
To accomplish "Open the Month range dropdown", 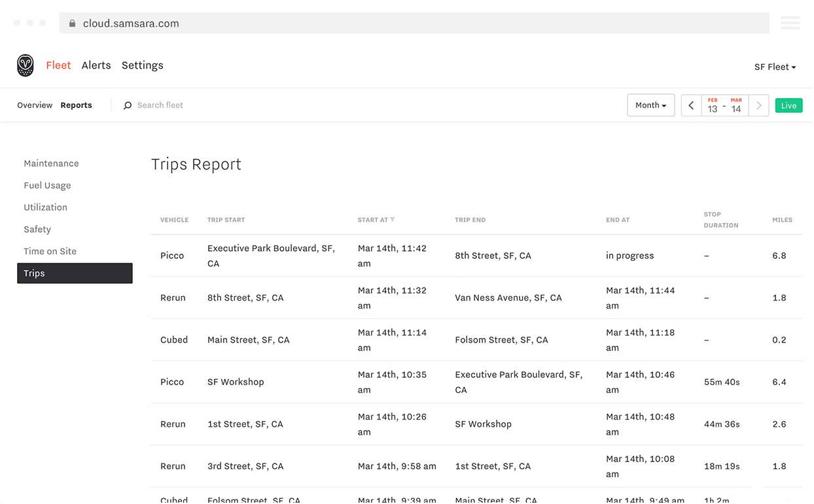I will coord(651,105).
